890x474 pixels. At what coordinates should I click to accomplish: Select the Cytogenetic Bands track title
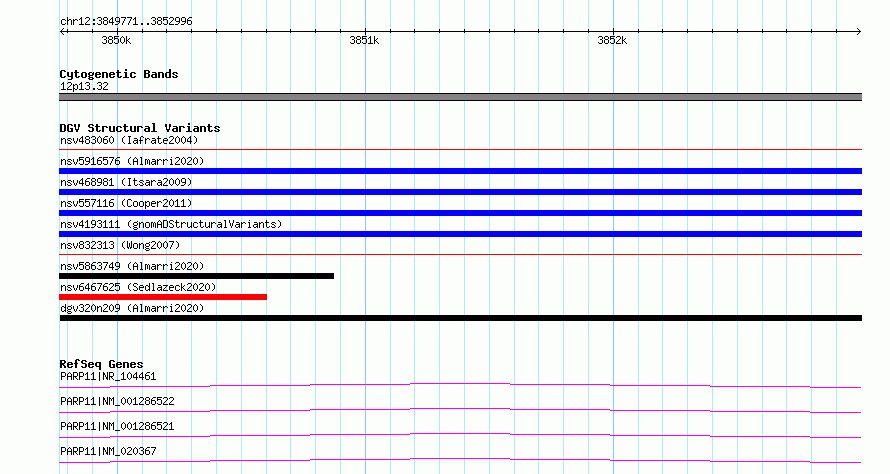(119, 74)
